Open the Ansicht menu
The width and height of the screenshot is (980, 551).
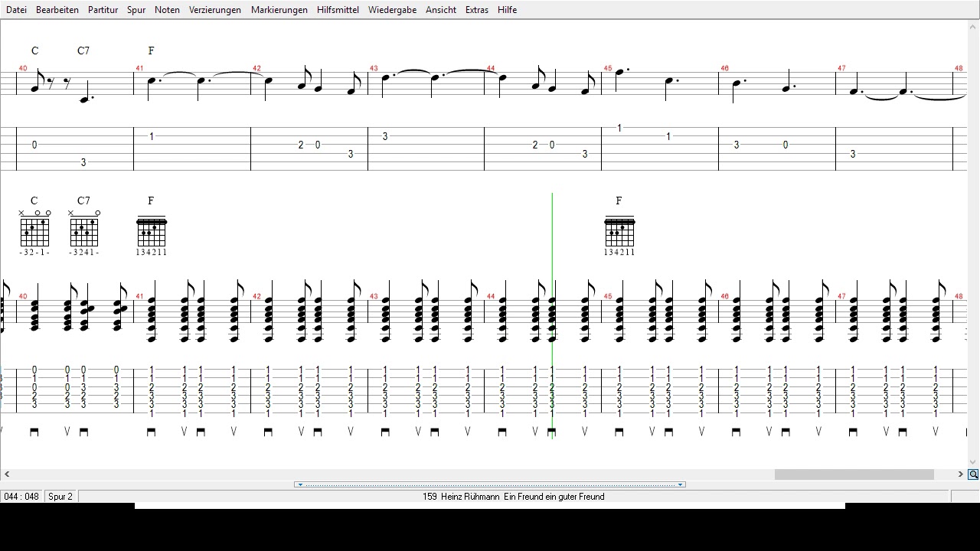point(441,10)
